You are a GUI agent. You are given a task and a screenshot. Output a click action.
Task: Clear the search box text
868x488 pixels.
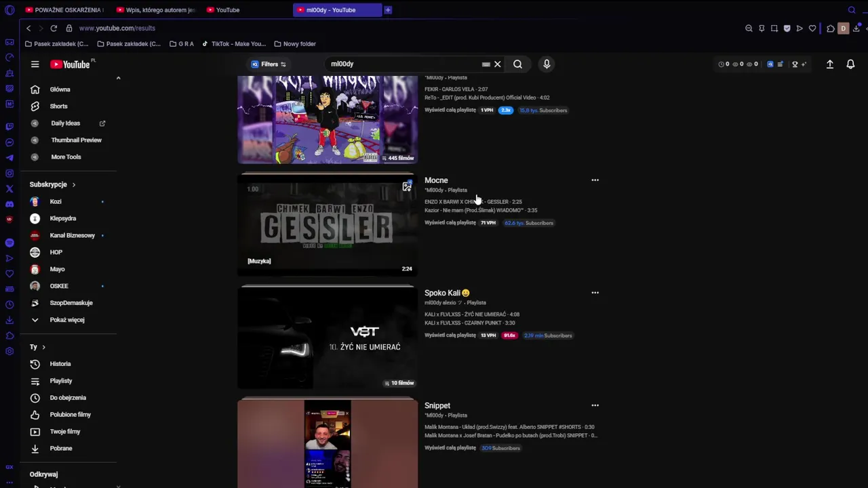tap(497, 64)
